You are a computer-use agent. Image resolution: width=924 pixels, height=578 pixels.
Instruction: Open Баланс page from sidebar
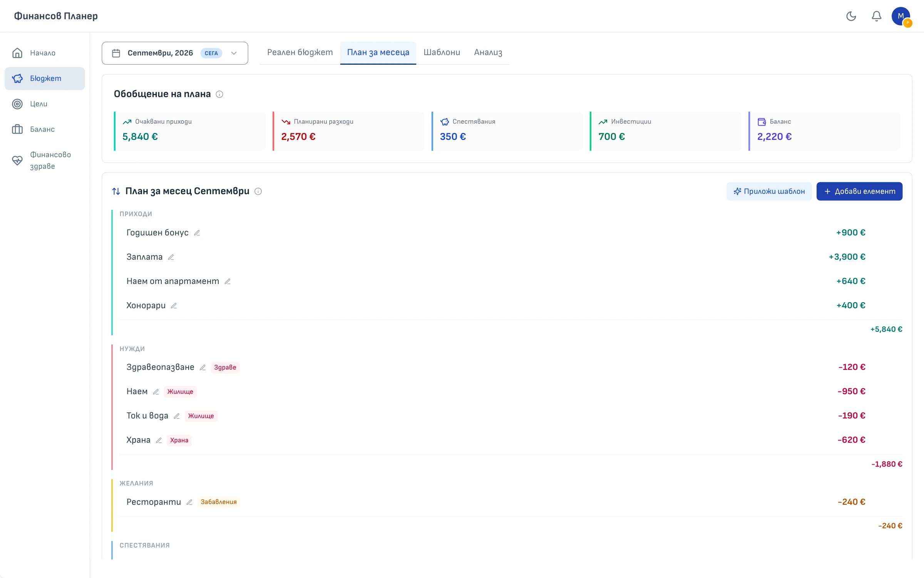(45, 129)
